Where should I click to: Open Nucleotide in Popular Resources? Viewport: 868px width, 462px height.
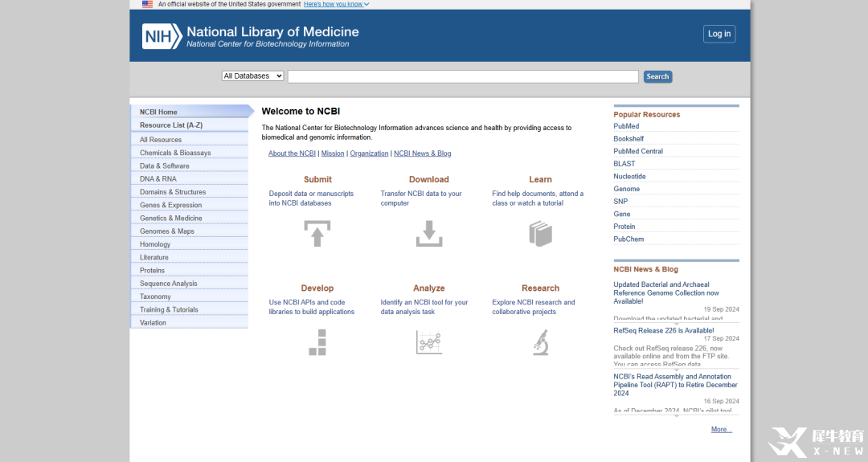(x=629, y=177)
